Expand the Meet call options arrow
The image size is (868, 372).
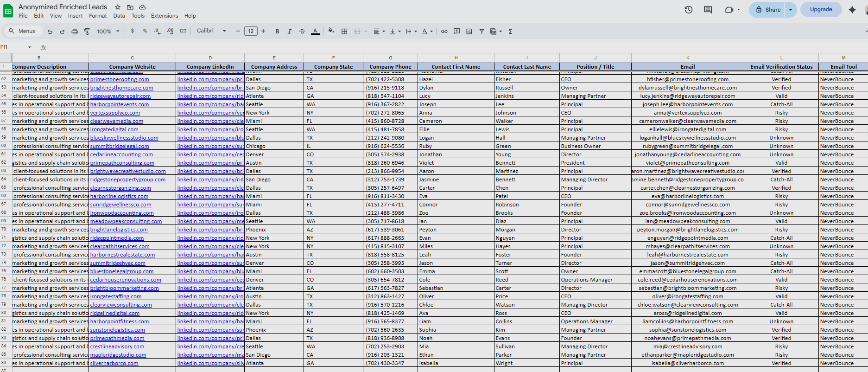[x=738, y=9]
